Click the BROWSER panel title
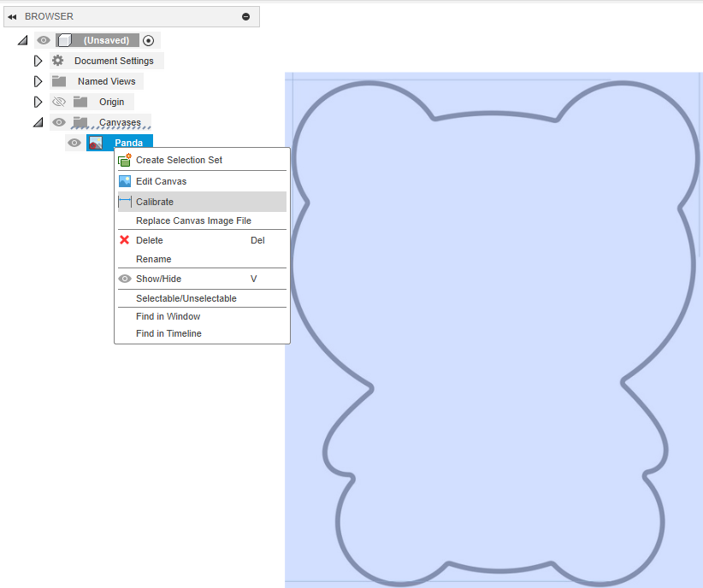This screenshot has width=703, height=588. (x=49, y=16)
